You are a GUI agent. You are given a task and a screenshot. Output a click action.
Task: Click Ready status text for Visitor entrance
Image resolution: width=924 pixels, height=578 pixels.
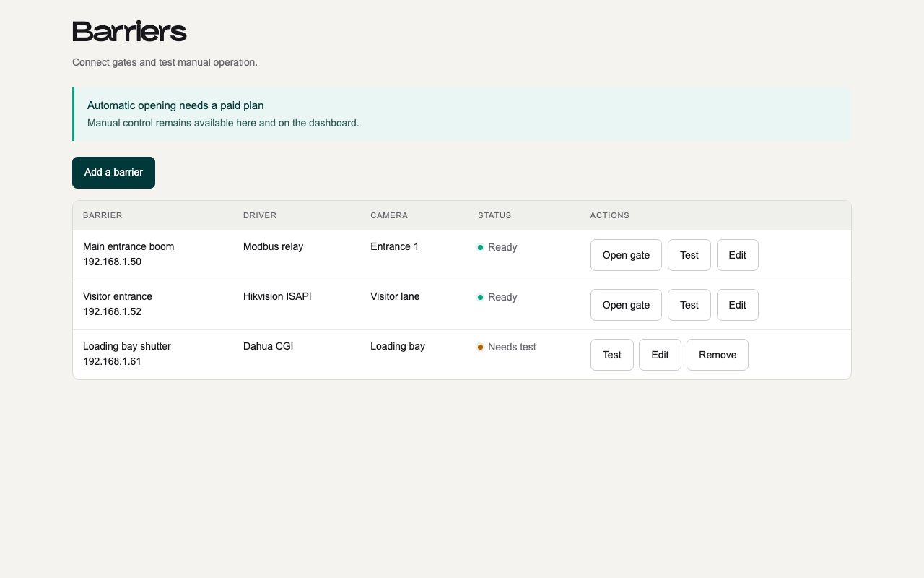tap(502, 297)
